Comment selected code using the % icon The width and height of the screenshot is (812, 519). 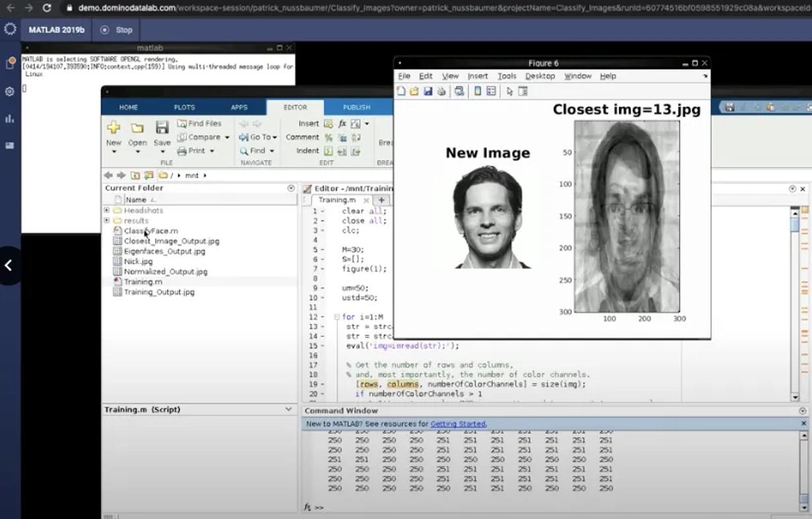click(x=328, y=137)
